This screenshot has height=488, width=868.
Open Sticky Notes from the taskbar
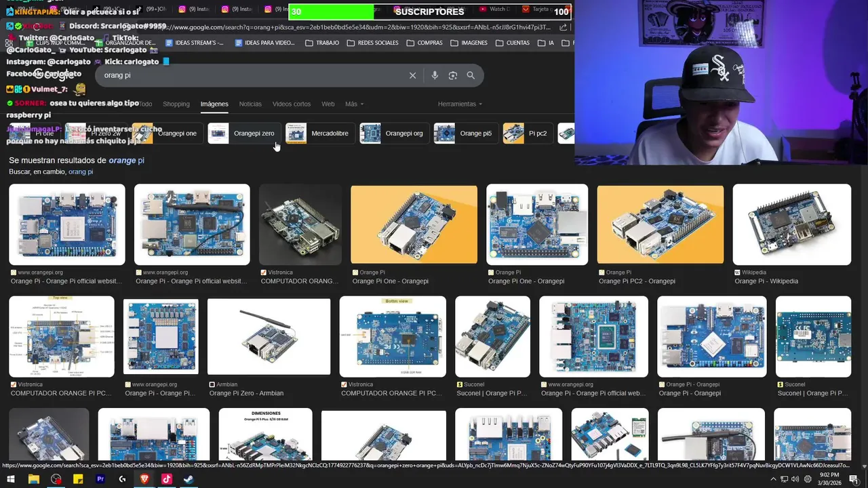coord(78,479)
